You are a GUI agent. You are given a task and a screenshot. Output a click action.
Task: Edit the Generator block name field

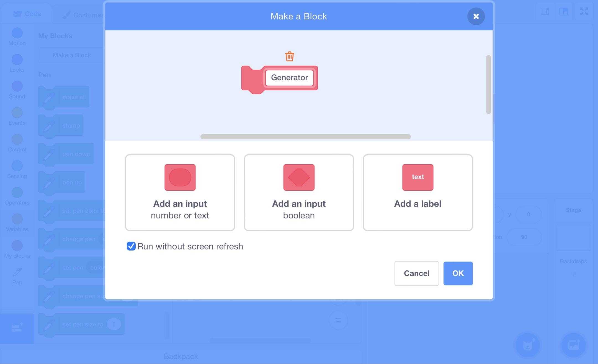(289, 78)
